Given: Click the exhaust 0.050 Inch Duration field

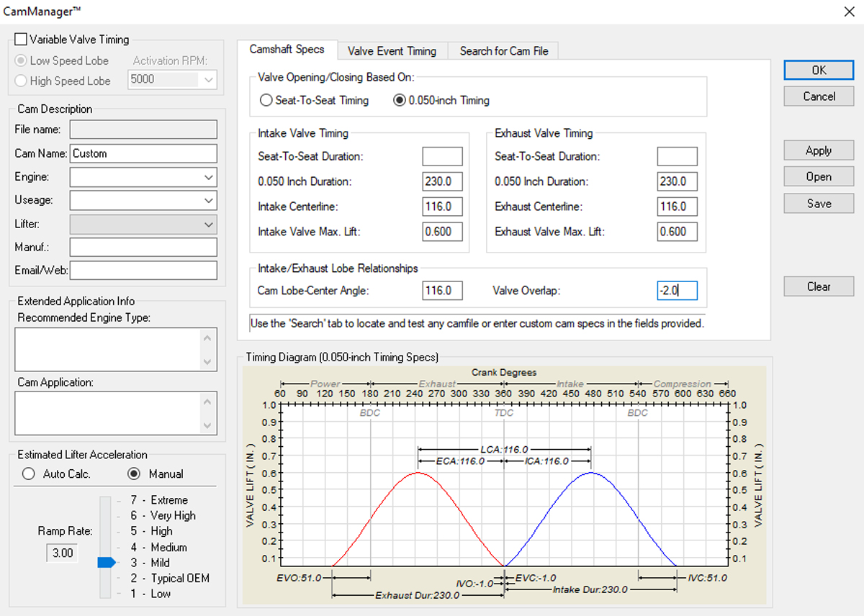Looking at the screenshot, I should (x=678, y=181).
